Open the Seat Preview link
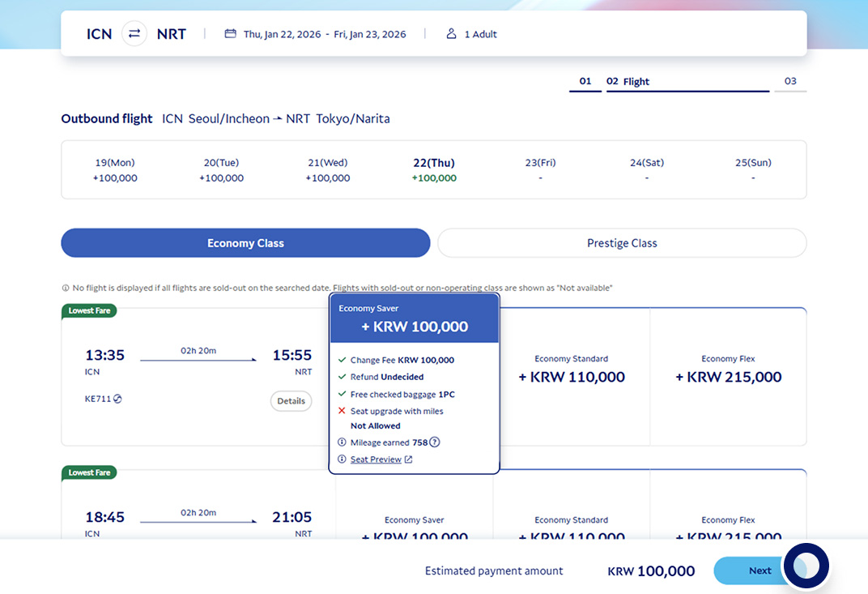The image size is (868, 594). [x=376, y=459]
